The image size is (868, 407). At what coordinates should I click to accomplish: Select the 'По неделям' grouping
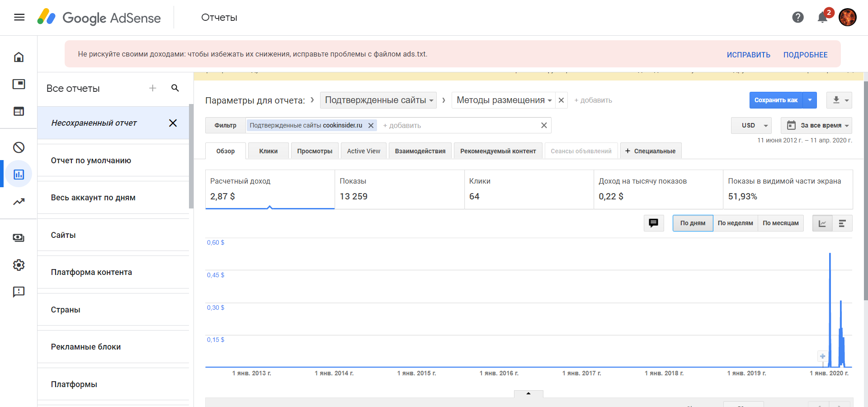(x=735, y=223)
